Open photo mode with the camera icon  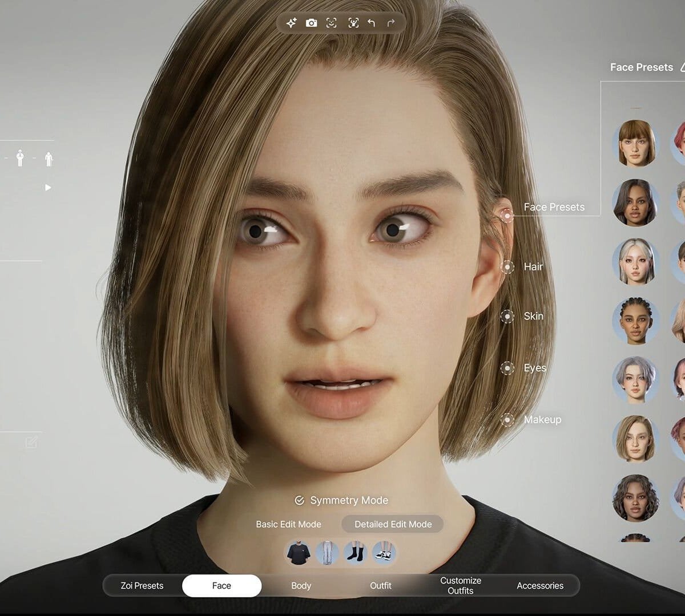pyautogui.click(x=311, y=23)
